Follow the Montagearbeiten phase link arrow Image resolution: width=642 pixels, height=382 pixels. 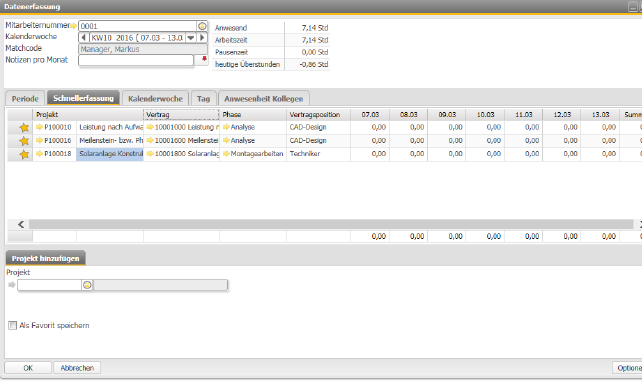point(226,154)
